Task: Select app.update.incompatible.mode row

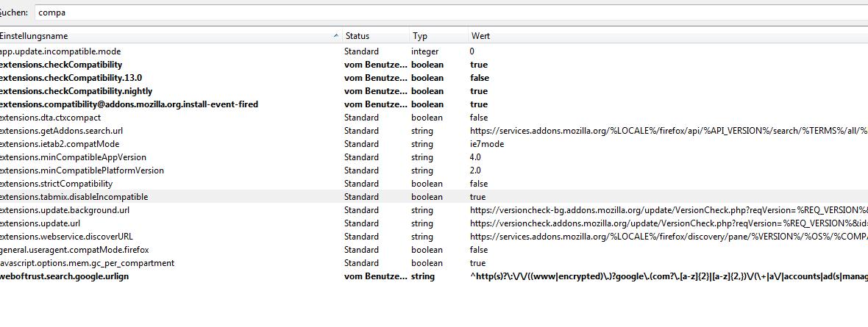Action: point(60,51)
